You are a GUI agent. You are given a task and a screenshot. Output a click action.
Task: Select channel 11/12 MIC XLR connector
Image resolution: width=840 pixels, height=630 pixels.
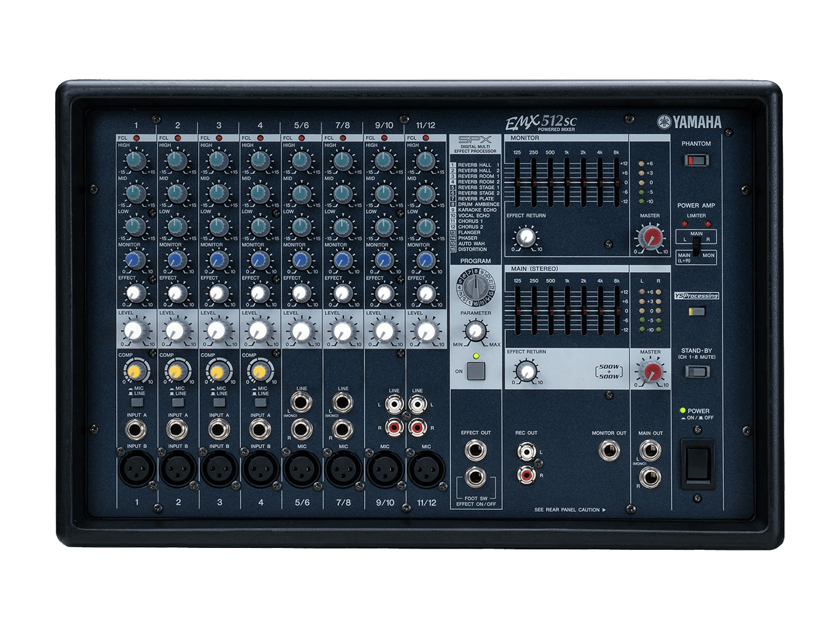[x=426, y=469]
